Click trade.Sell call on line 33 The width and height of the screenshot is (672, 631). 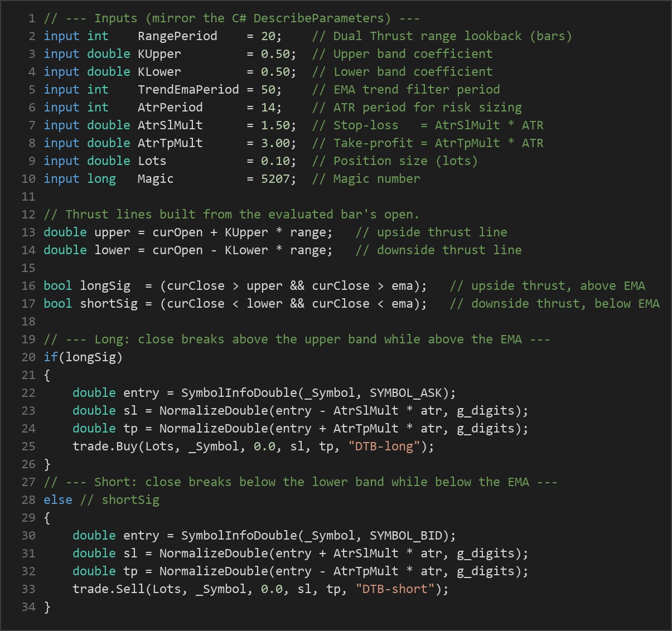click(x=109, y=589)
